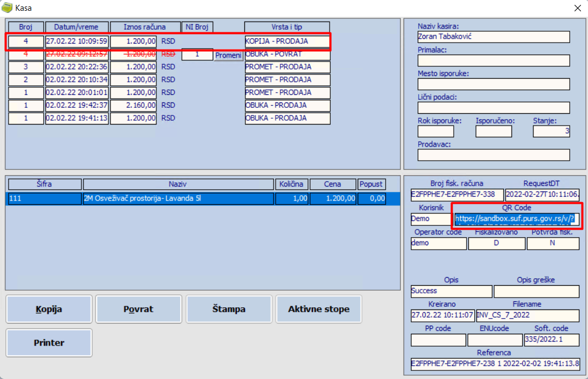The width and height of the screenshot is (588, 379).
Task: Click into the Mesto isporuke field
Action: [x=494, y=84]
